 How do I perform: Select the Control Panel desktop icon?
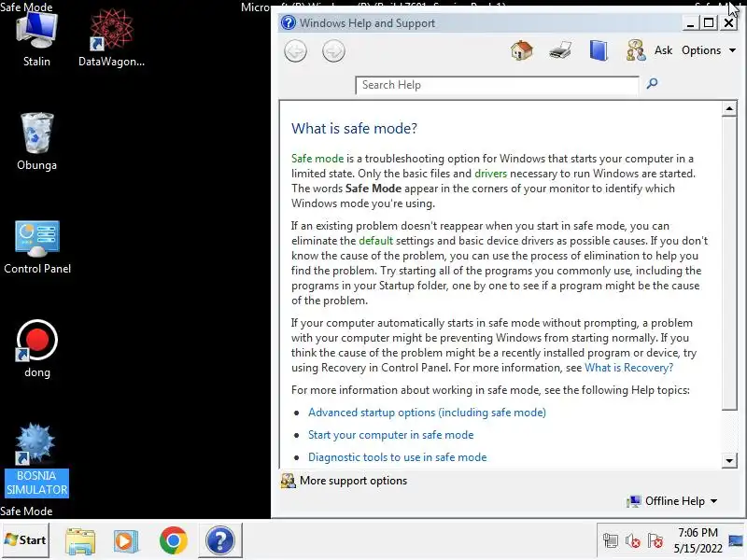37,247
